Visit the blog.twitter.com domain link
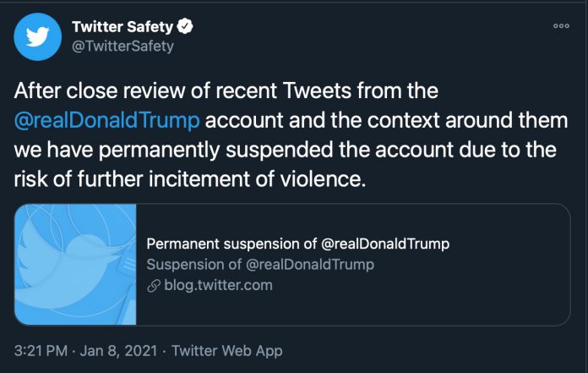 [x=218, y=285]
